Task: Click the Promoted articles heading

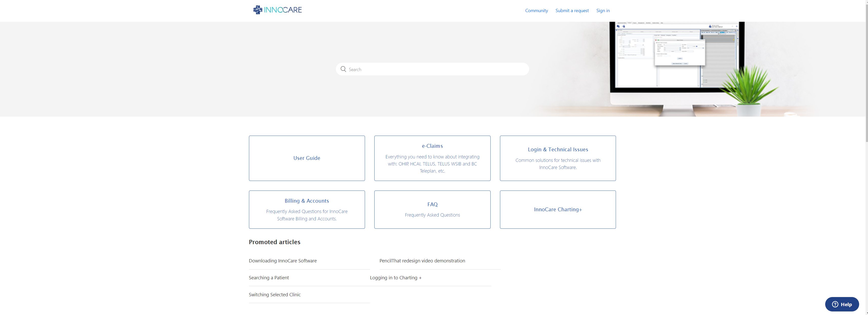Action: (274, 242)
